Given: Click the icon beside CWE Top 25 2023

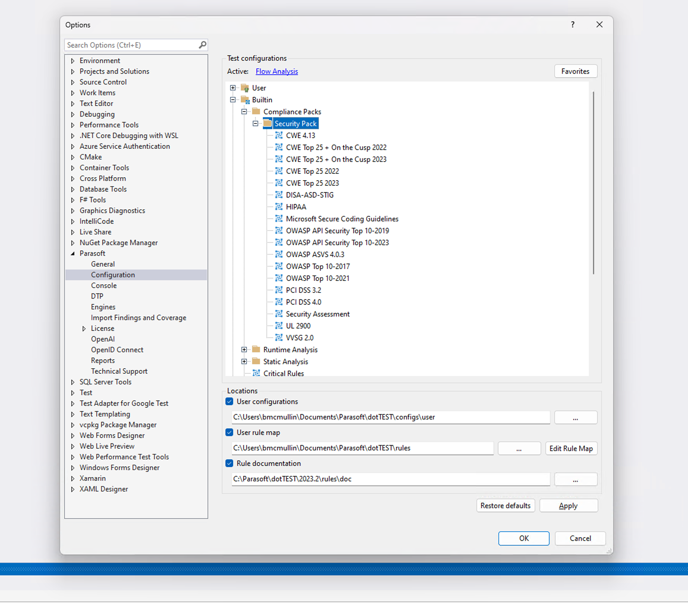Looking at the screenshot, I should (279, 183).
